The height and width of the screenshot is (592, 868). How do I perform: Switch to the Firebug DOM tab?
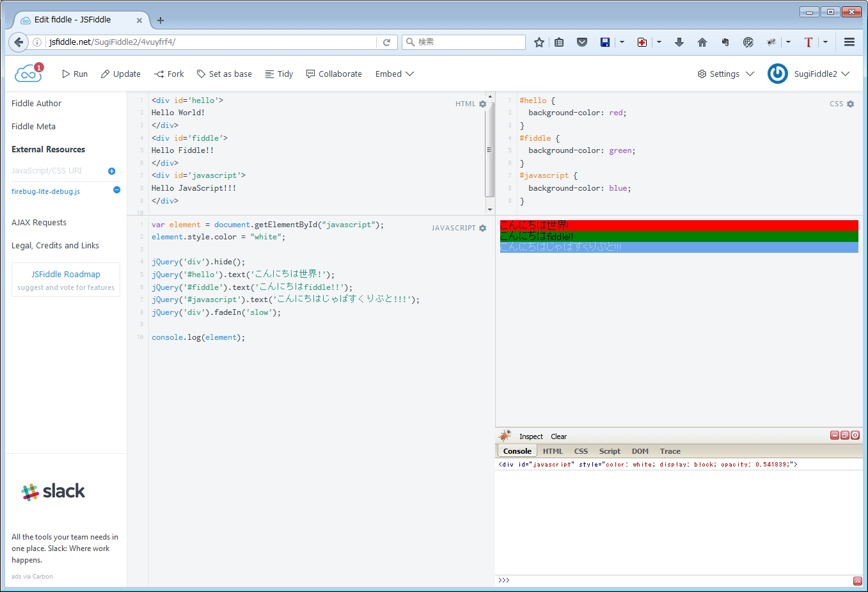tap(640, 451)
